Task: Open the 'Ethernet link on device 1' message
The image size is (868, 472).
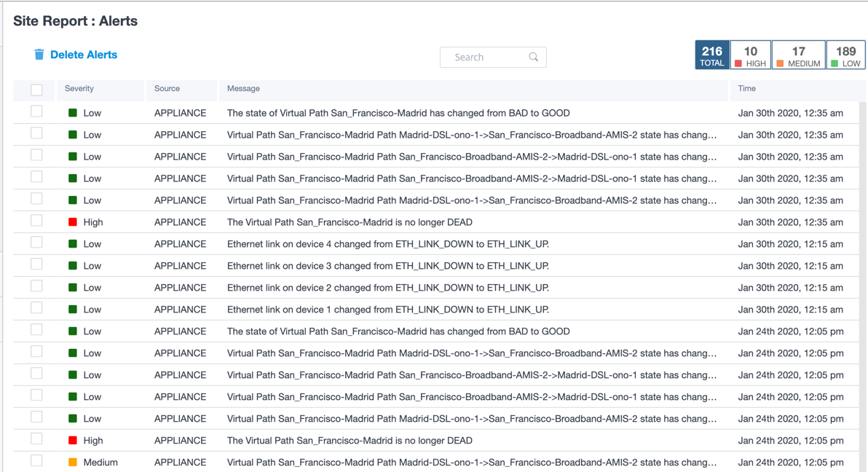Action: coord(388,310)
